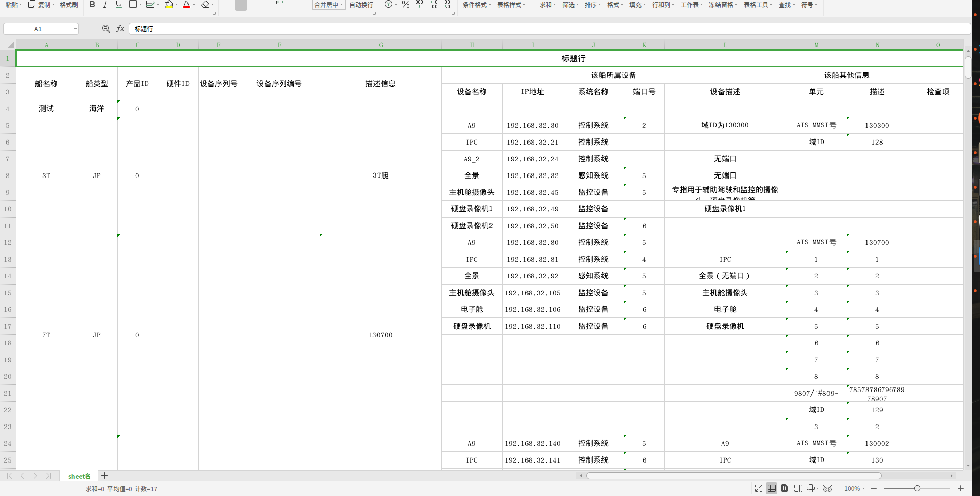Open the insert function fx button
This screenshot has width=980, height=496.
(120, 29)
